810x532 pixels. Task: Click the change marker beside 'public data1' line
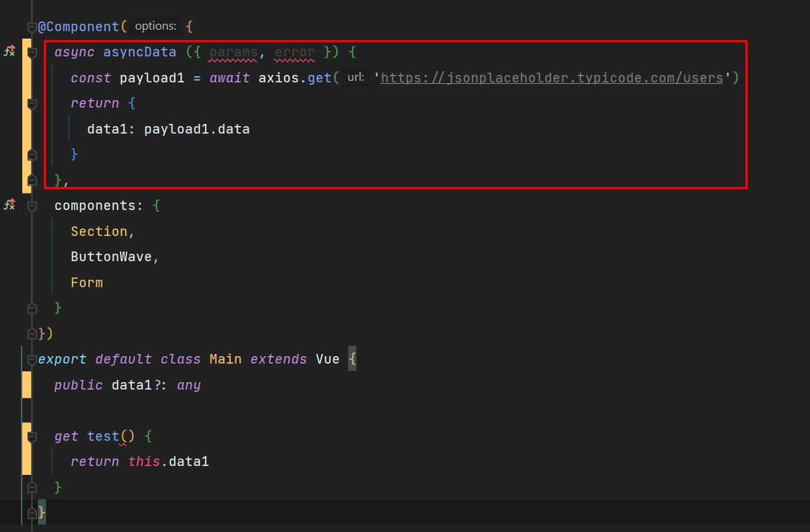click(x=26, y=385)
